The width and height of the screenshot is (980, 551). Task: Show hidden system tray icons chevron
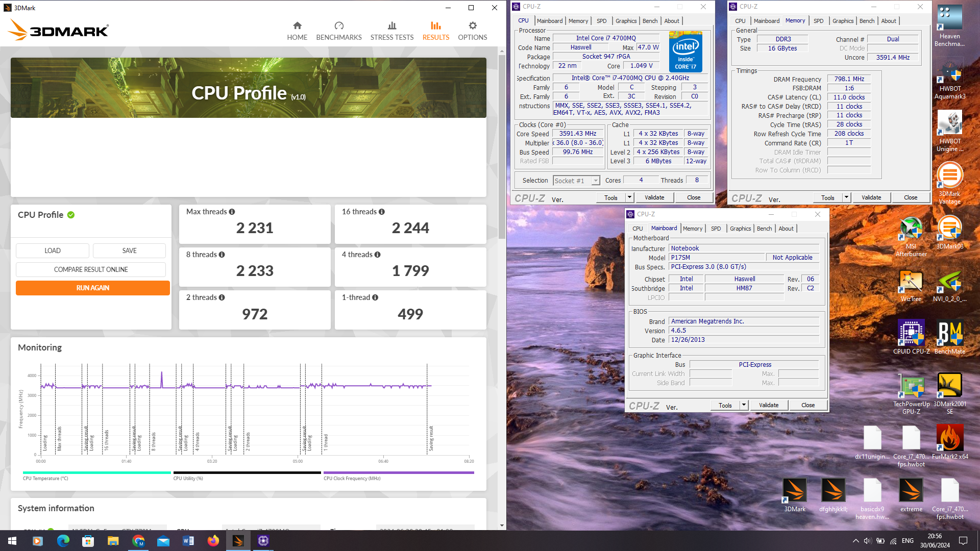855,541
